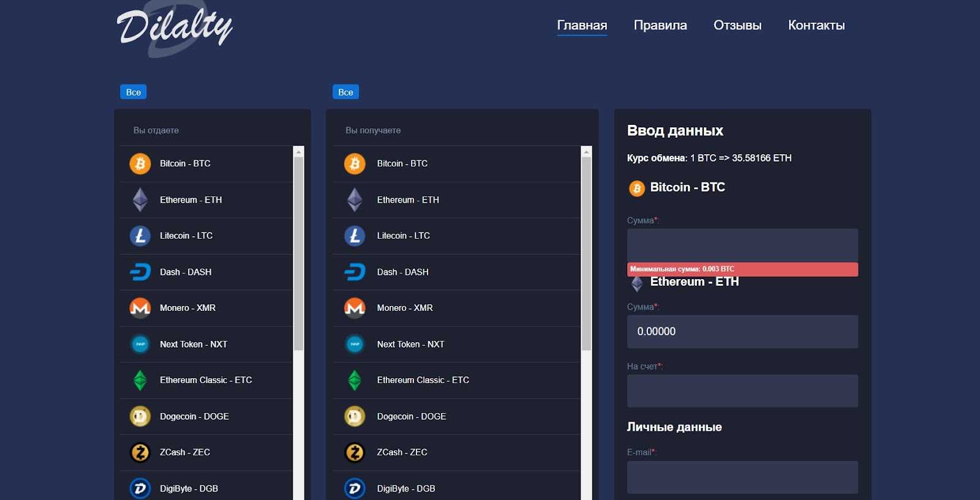Click the minimum amount 0.003 BTC warning
The width and height of the screenshot is (980, 500).
[742, 269]
